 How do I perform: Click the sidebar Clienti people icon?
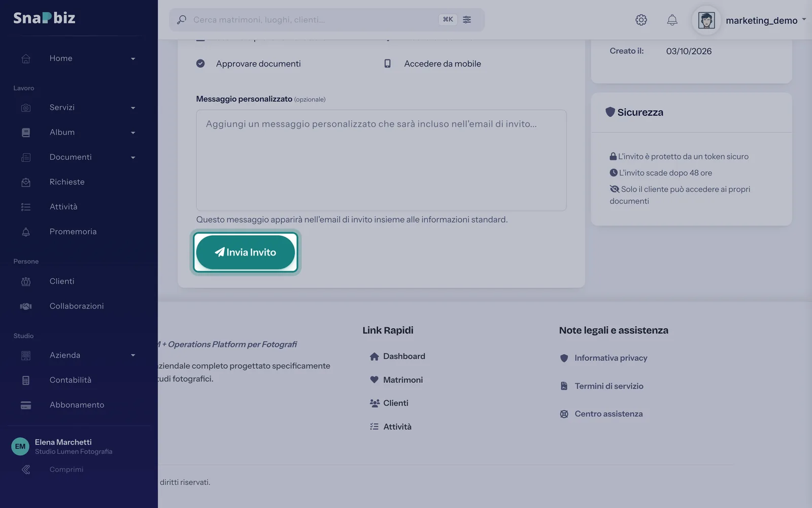[x=26, y=282]
